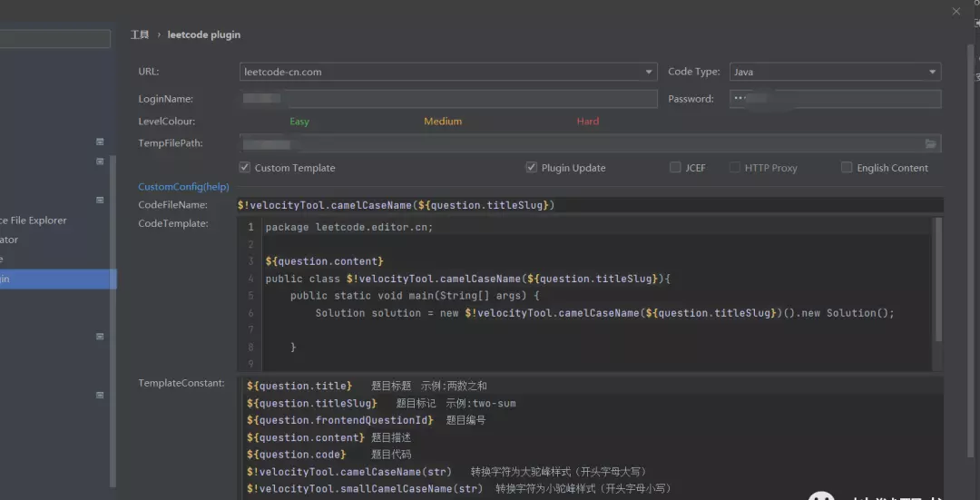Open the URL dropdown showing leetcode-cn.com
Viewport: 980px width, 500px height.
pos(448,72)
